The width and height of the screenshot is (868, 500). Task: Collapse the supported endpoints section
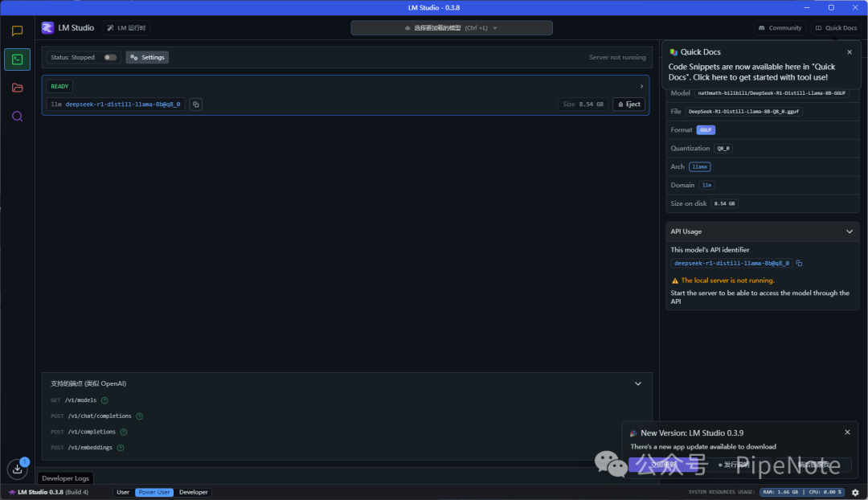click(x=637, y=383)
